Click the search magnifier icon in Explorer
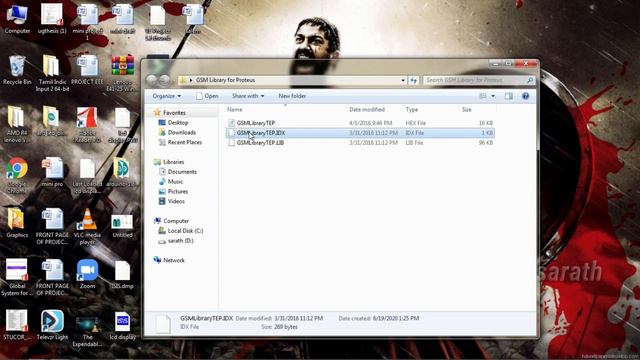 [529, 80]
